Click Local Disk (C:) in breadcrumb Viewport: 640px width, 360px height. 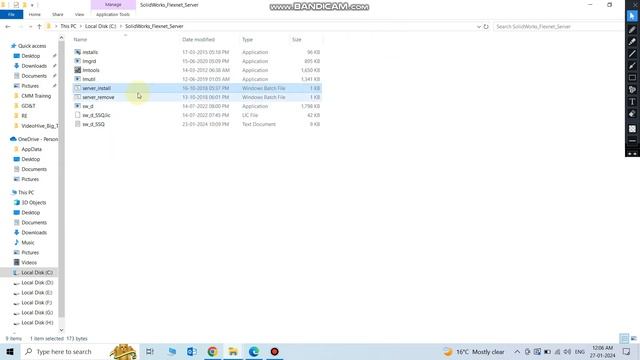coord(100,26)
